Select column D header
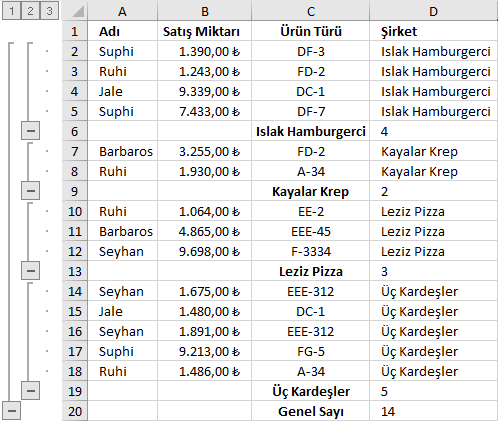 click(434, 11)
